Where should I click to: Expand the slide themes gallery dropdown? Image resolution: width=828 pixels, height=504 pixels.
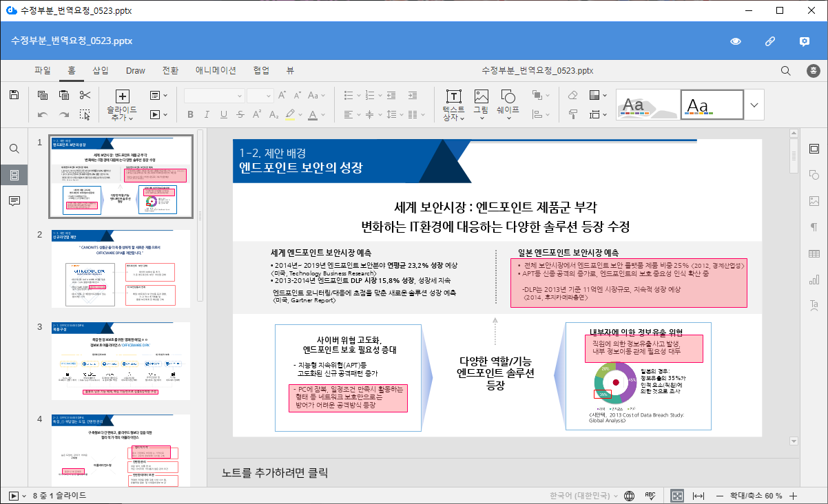tap(754, 105)
